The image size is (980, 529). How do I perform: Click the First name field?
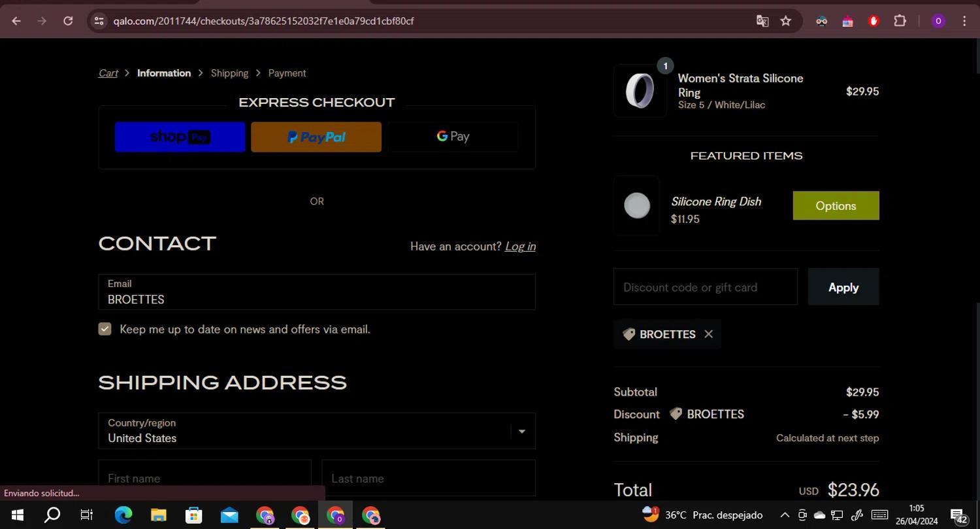coord(204,478)
